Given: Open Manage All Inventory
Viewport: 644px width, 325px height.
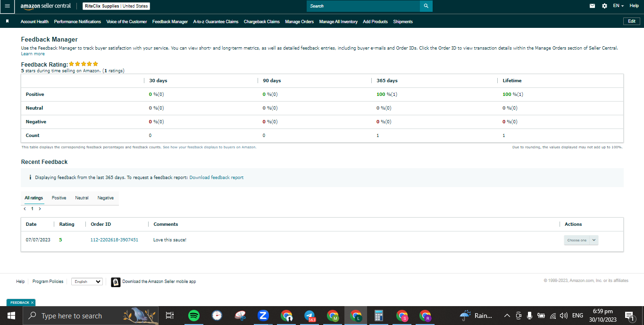Looking at the screenshot, I should [x=338, y=22].
